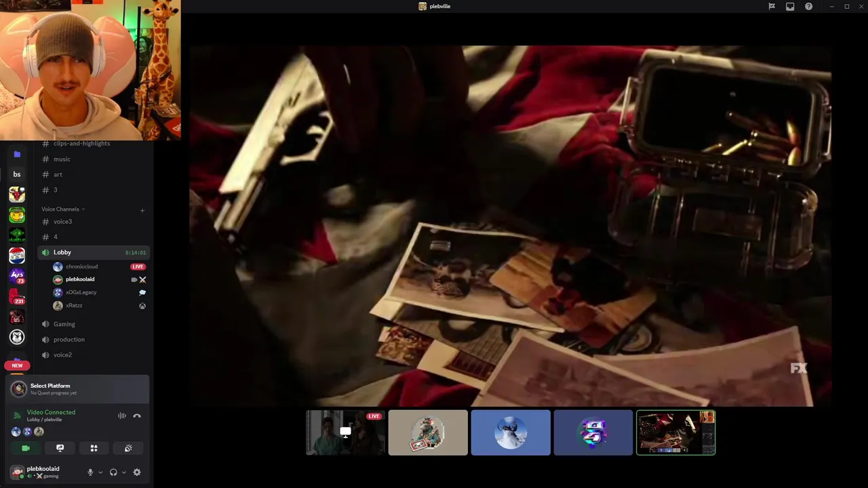868x488 pixels.
Task: Open the red server with 231 badge
Action: point(17,296)
